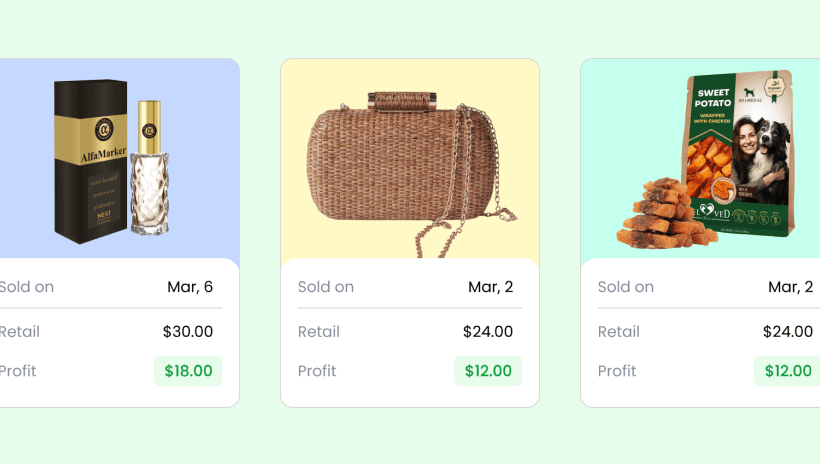820x464 pixels.
Task: Click the $12.00 profit badge on dog treats card
Action: pos(788,371)
